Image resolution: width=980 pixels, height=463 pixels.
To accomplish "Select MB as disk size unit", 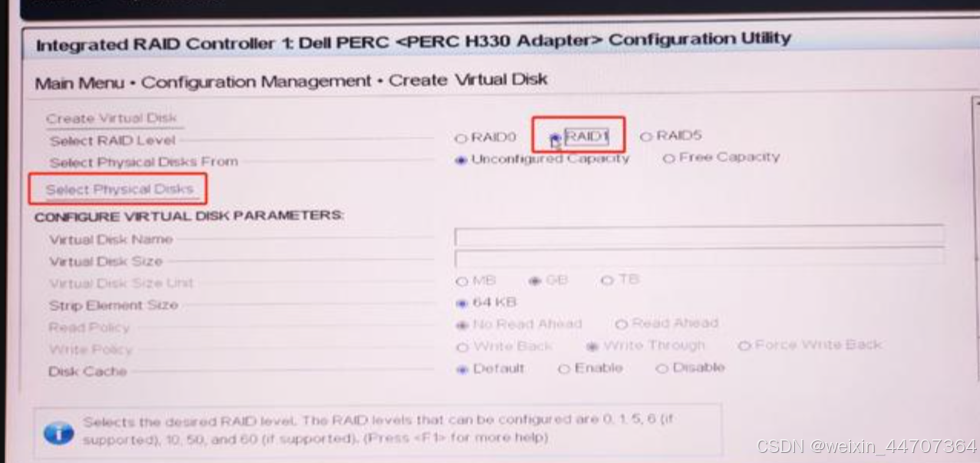I will click(461, 282).
